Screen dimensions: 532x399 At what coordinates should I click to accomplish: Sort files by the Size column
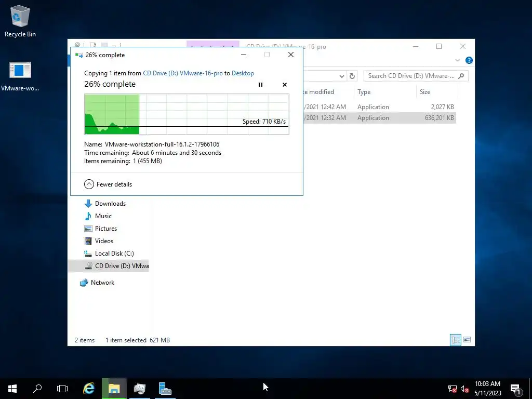coord(437,92)
